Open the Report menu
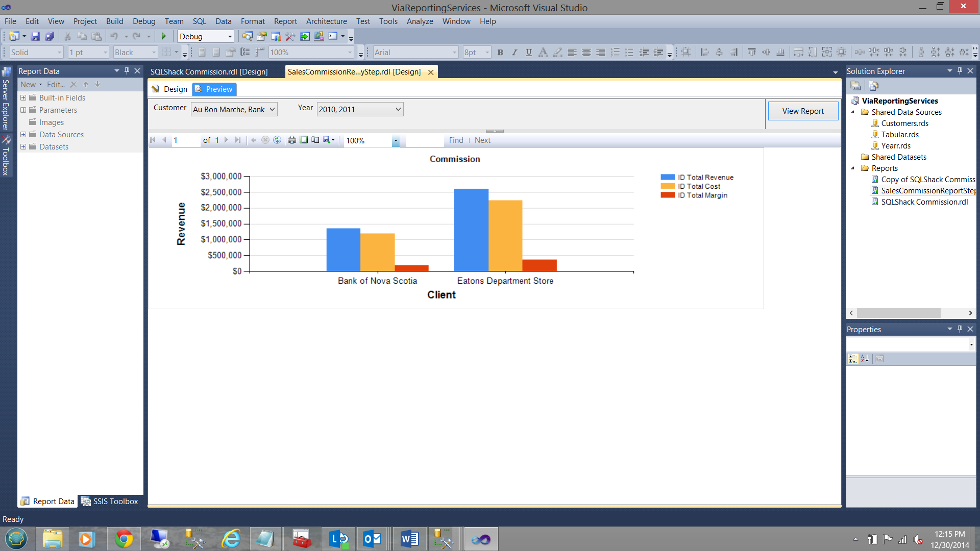The image size is (980, 551). pyautogui.click(x=285, y=21)
